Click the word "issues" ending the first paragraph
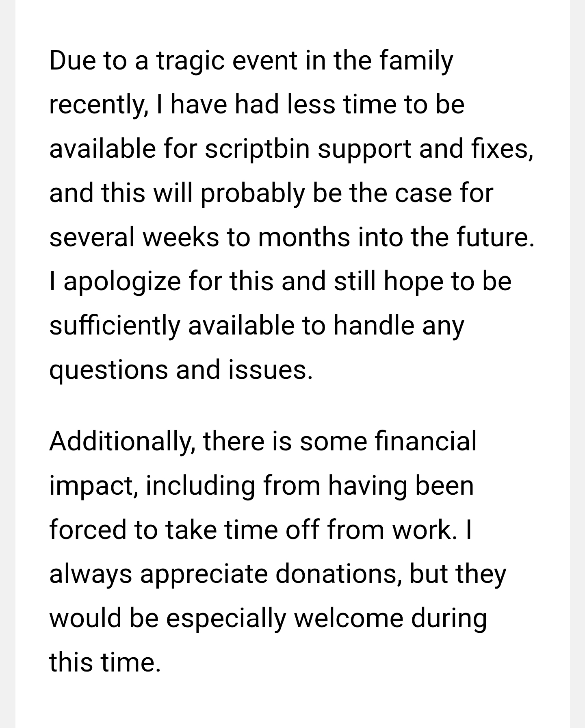 pos(270,370)
